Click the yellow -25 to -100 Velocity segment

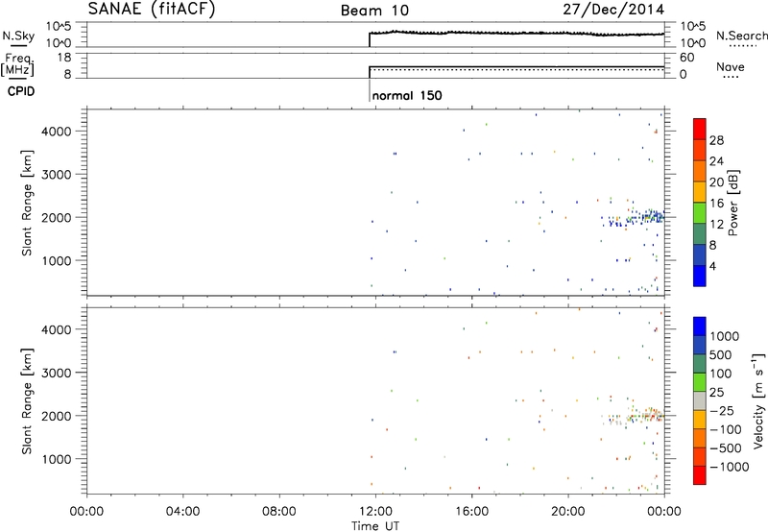tap(700, 420)
